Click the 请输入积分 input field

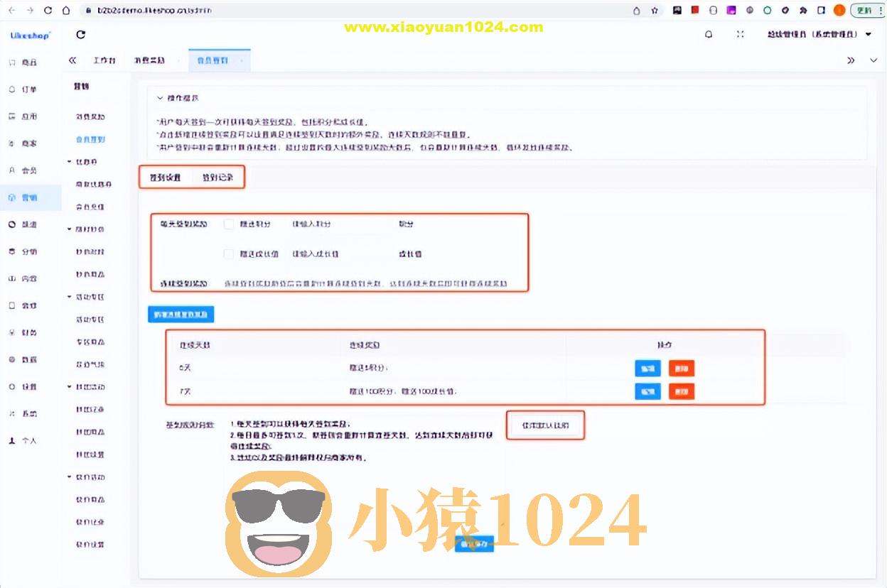[313, 224]
